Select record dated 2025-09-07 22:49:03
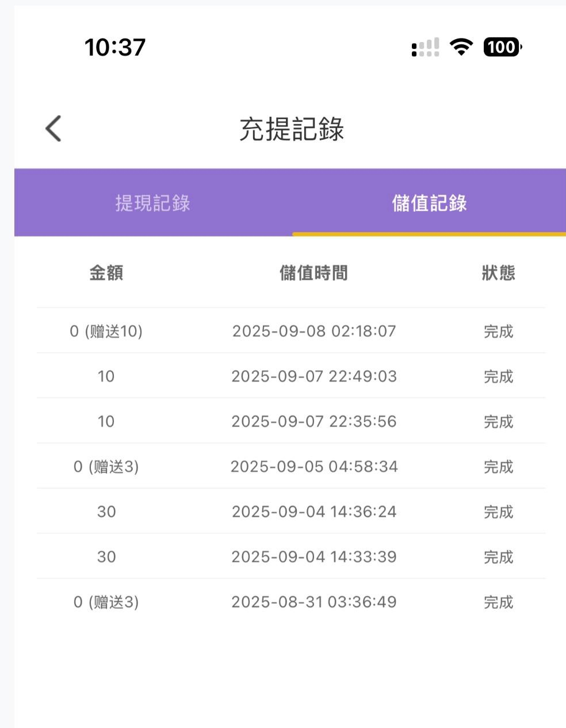Image resolution: width=566 pixels, height=728 pixels. click(x=314, y=376)
